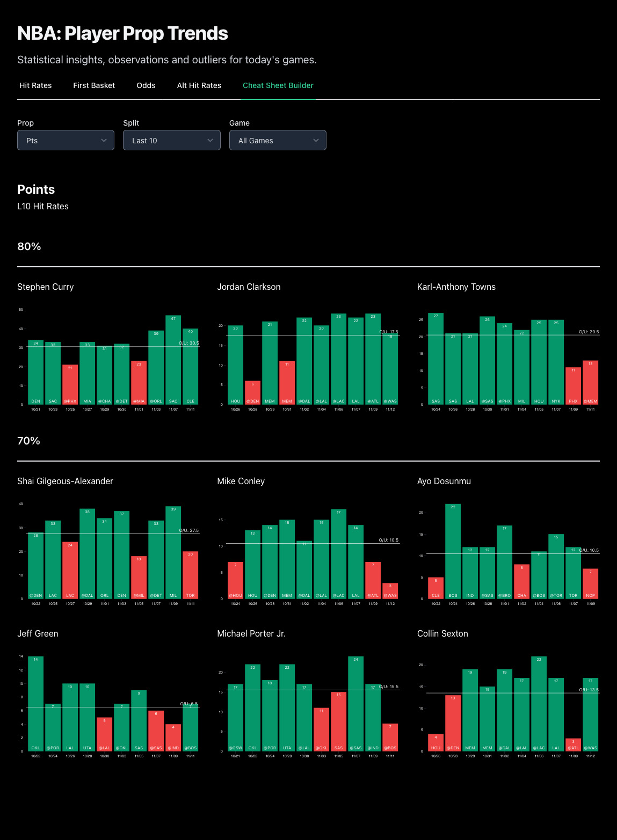
Task: Select Porter Jr.'s red 11-point bar at OKL
Action: coord(322,729)
